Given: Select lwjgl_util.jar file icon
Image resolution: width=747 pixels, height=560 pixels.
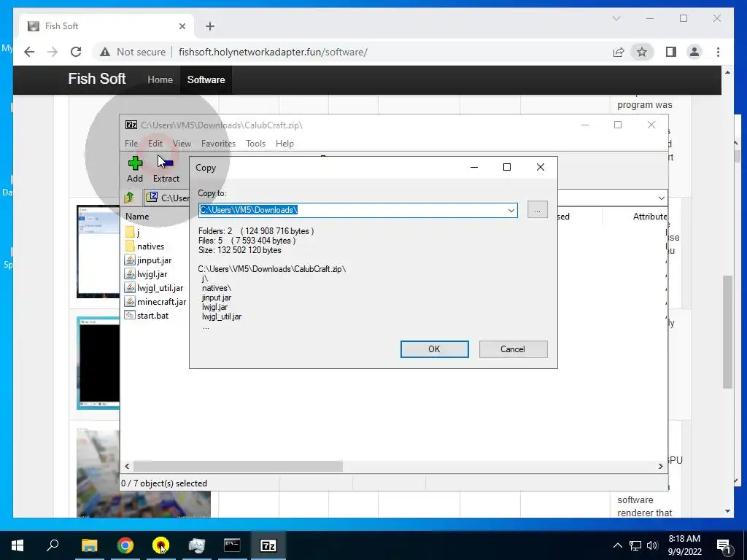Looking at the screenshot, I should 130,287.
